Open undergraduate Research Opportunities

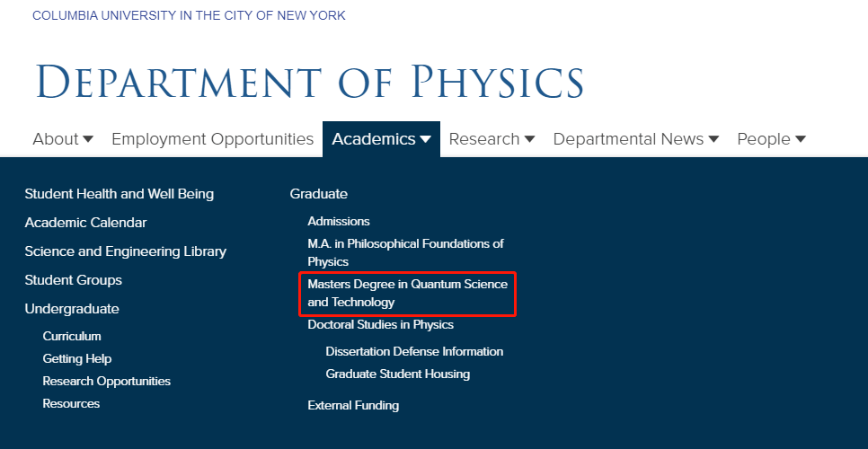click(x=106, y=381)
